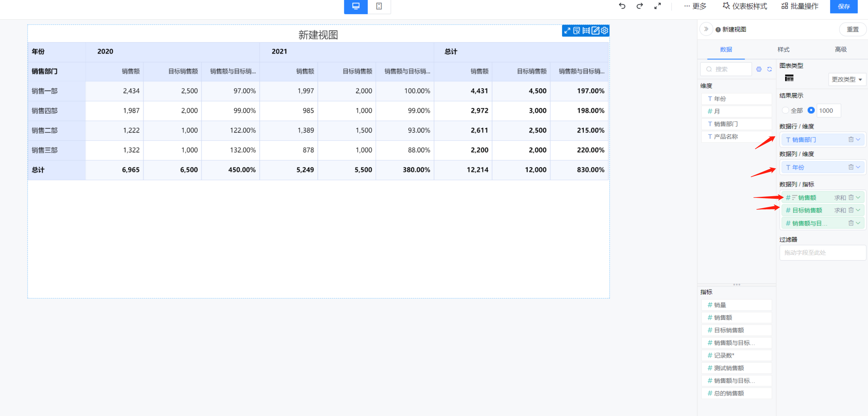This screenshot has height=416, width=868.
Task: Select the 全部 radio option
Action: click(x=785, y=110)
